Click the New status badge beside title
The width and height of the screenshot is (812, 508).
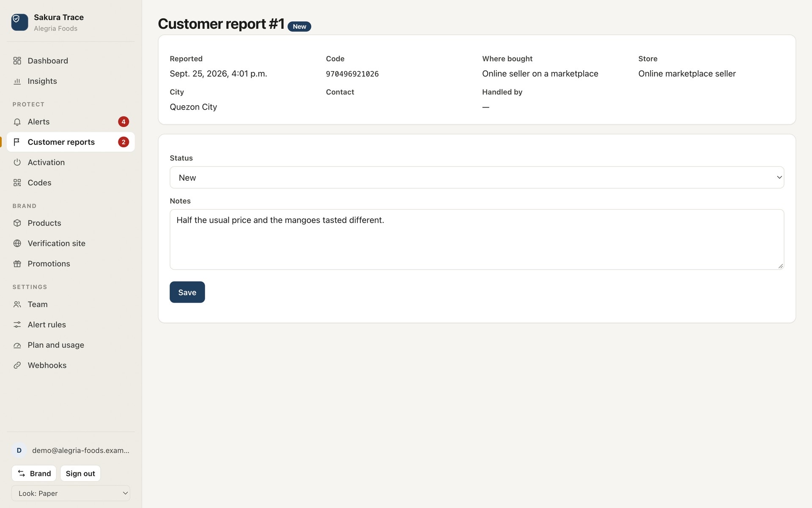[299, 26]
